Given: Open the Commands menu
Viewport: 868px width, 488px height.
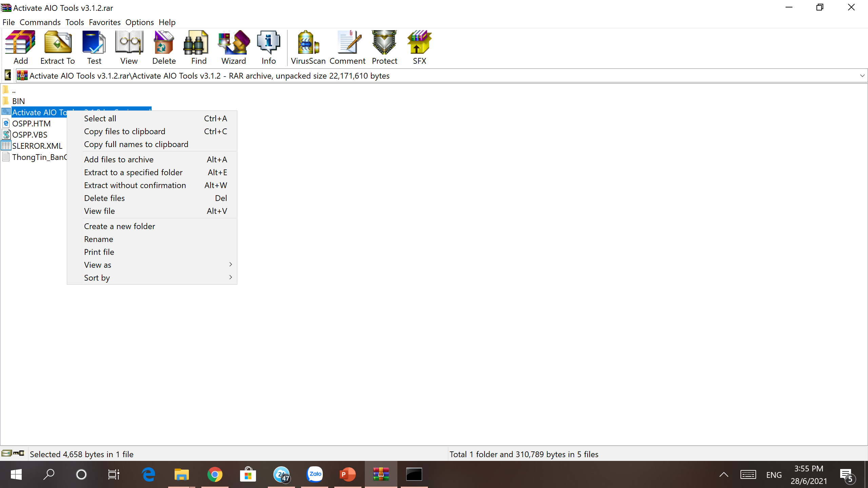Looking at the screenshot, I should click(40, 22).
